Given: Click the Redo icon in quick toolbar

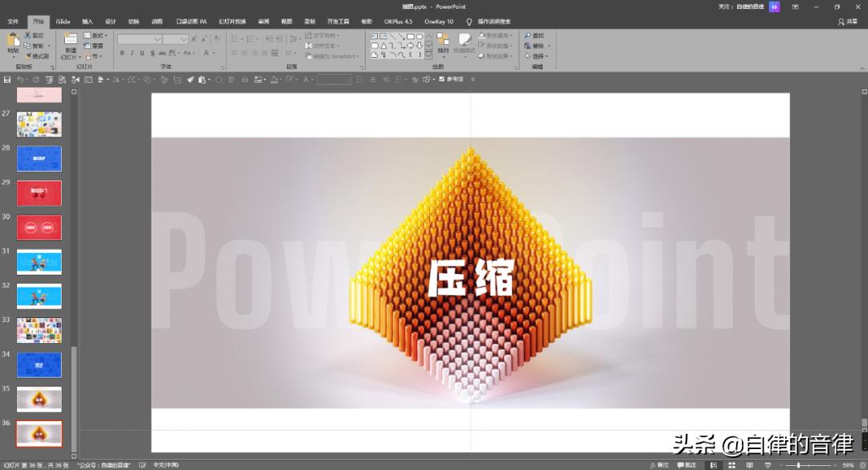Looking at the screenshot, I should (36, 80).
